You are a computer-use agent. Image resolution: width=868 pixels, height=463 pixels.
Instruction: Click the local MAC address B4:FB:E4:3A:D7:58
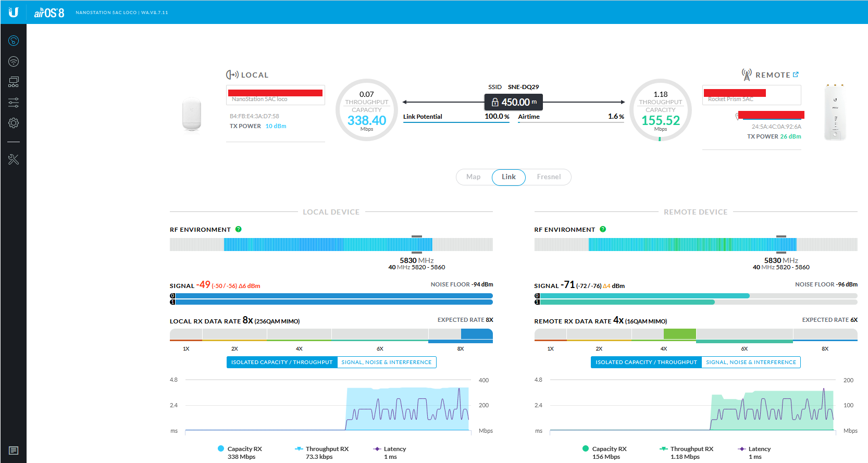[254, 116]
